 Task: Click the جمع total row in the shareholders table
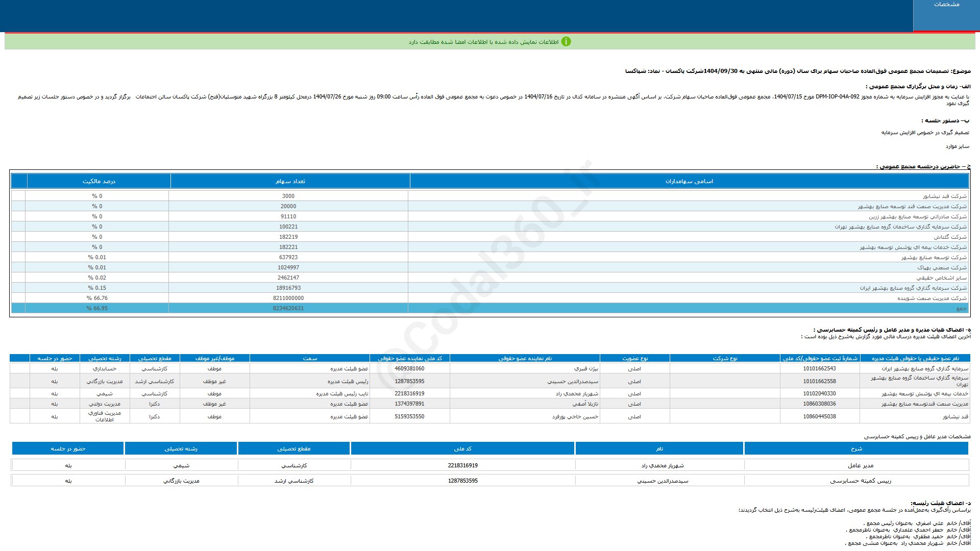coord(961,308)
